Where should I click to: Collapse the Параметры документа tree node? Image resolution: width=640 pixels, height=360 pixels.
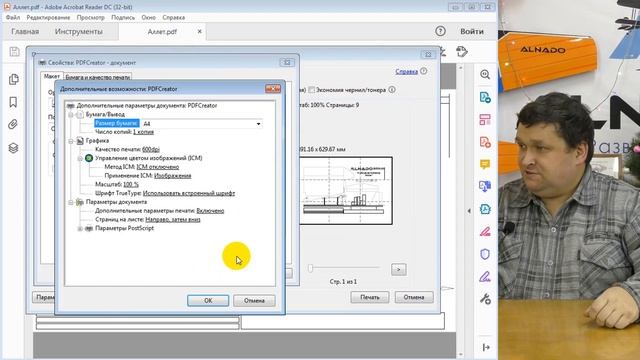point(71,202)
